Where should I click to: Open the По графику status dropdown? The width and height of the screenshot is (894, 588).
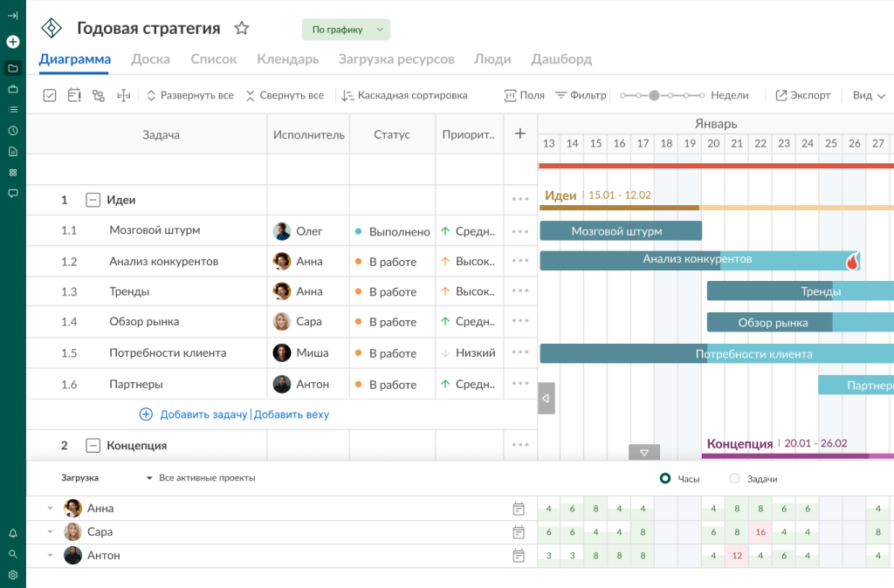[x=346, y=30]
